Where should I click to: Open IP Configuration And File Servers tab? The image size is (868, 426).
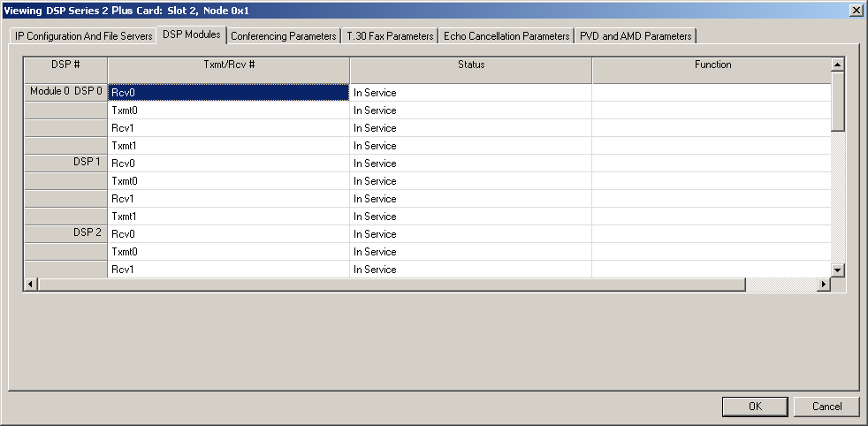pyautogui.click(x=83, y=36)
